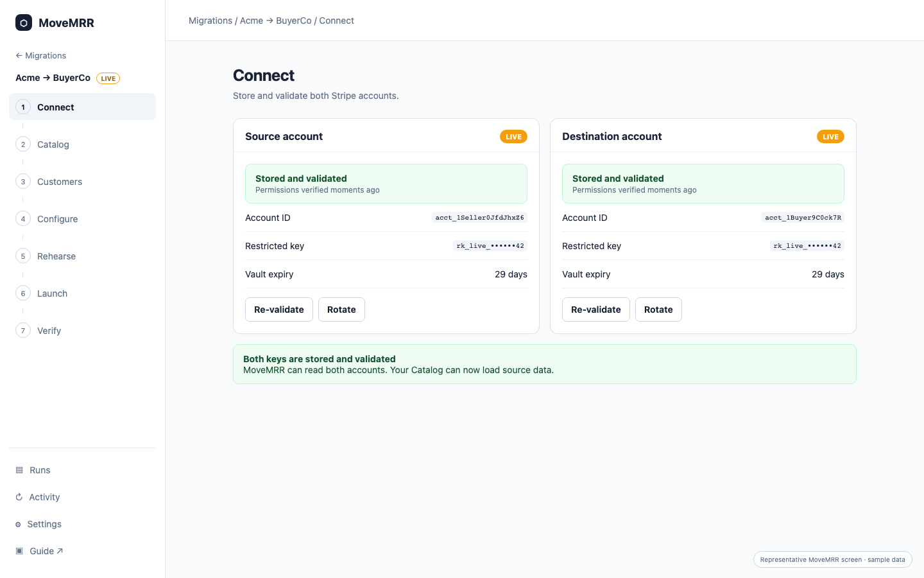924x578 pixels.
Task: Click Source account Stored and validated banner
Action: pos(386,184)
